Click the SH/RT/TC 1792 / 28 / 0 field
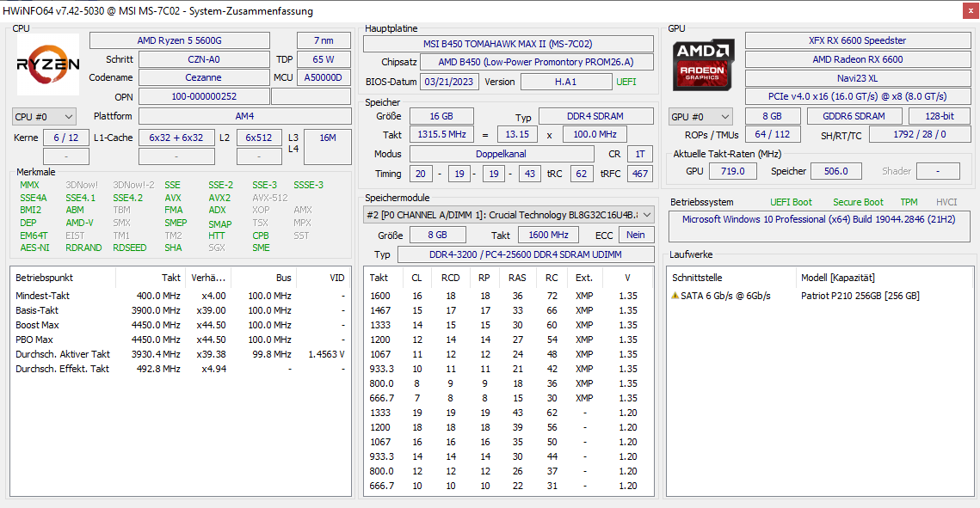This screenshot has height=508, width=980. 920,134
